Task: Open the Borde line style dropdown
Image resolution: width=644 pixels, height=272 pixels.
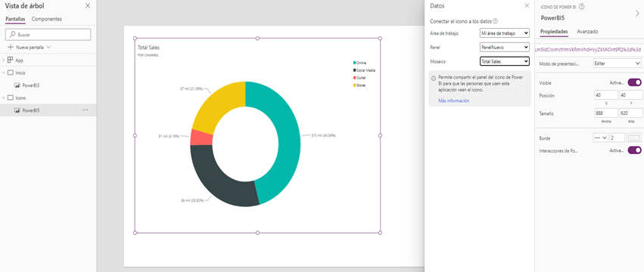Action: [600, 138]
